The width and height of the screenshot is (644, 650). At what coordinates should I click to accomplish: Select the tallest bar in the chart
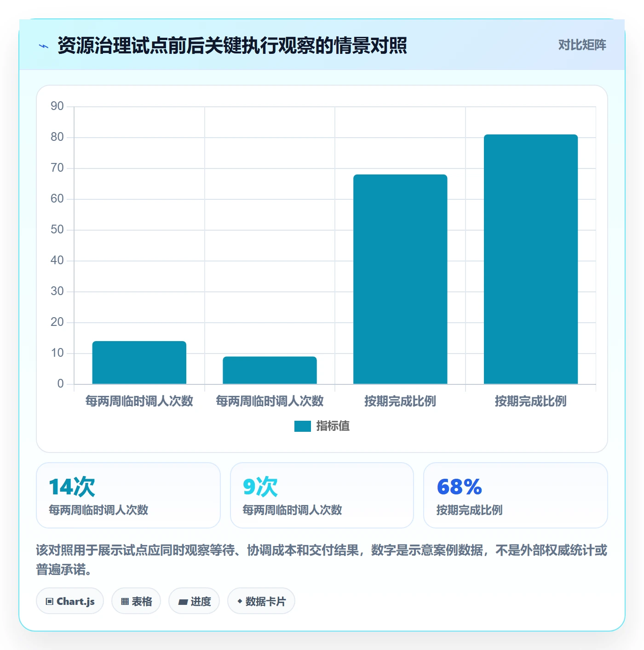(531, 259)
